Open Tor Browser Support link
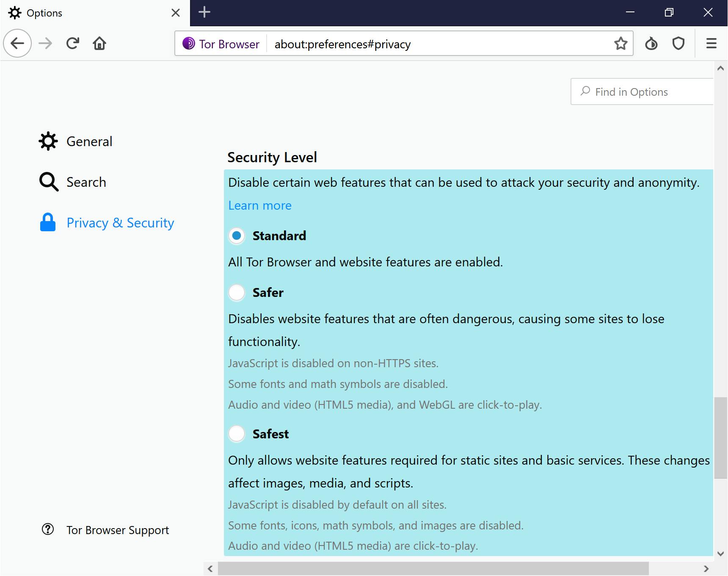Image resolution: width=728 pixels, height=576 pixels. click(x=117, y=530)
